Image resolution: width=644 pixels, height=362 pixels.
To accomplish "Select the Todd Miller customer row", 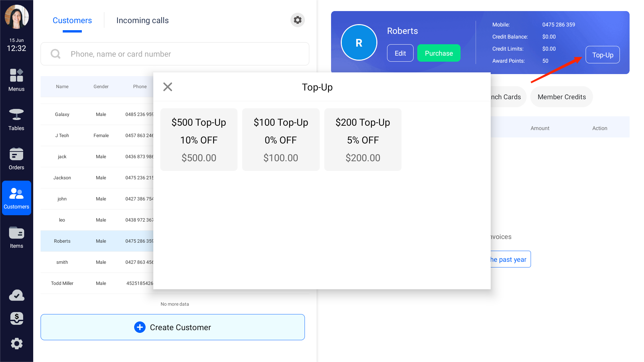I will pos(97,283).
